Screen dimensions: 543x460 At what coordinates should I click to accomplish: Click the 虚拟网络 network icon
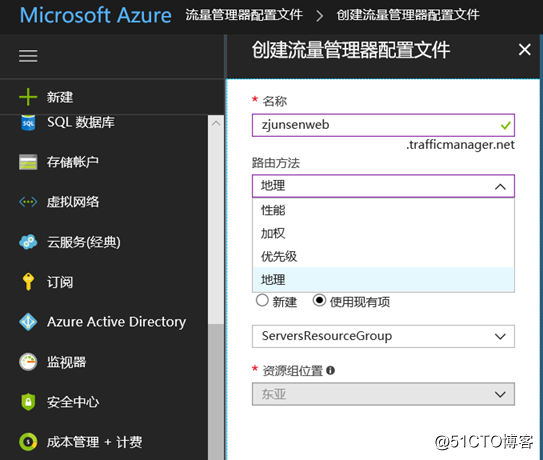point(28,202)
